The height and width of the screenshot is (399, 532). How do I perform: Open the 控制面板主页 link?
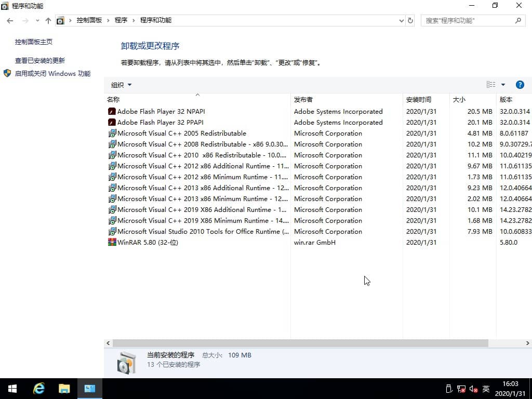click(34, 42)
